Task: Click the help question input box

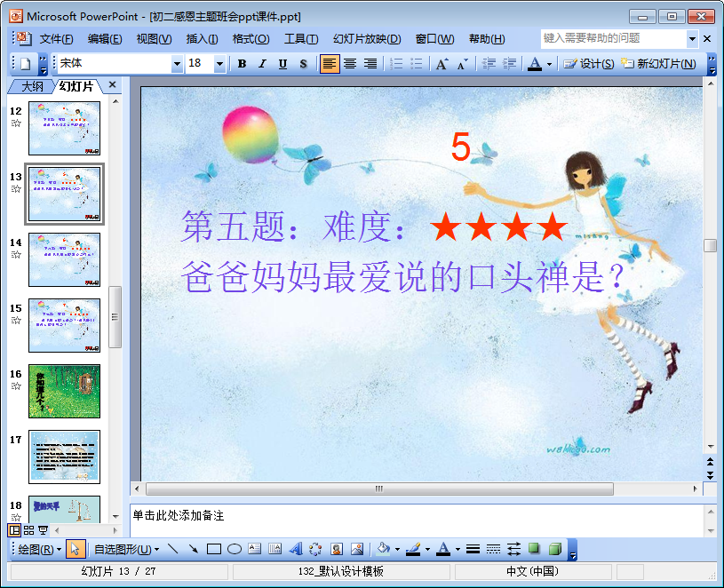Action: click(x=613, y=39)
